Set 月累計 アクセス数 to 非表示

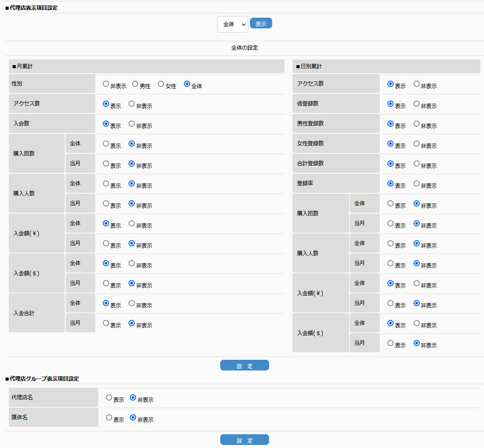point(132,104)
